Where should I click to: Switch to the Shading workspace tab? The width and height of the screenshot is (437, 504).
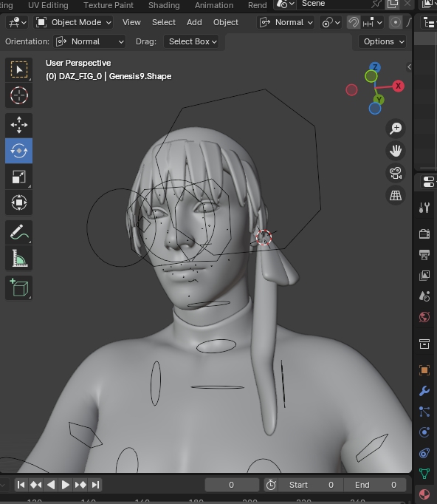pos(164,5)
